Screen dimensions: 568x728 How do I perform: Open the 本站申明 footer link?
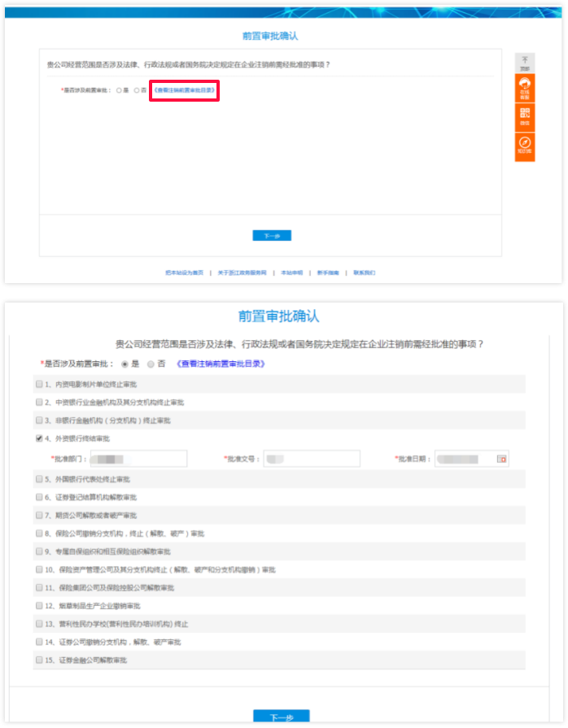(291, 272)
